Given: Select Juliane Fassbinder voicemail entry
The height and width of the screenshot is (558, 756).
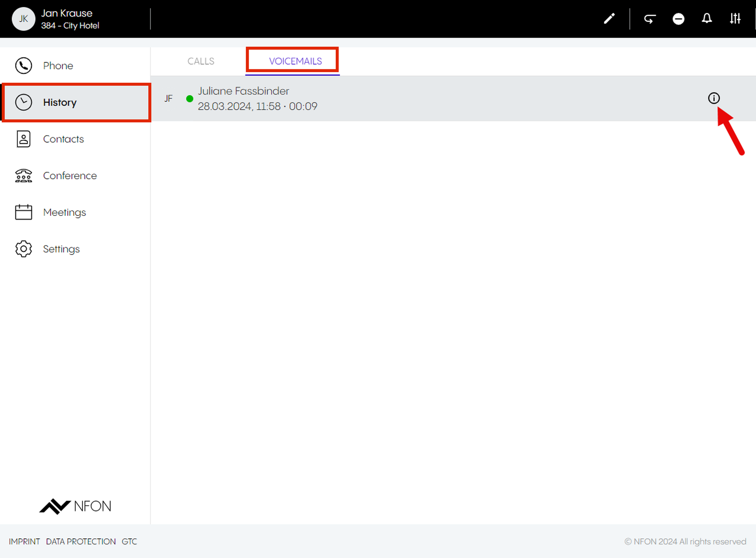Looking at the screenshot, I should [x=257, y=99].
